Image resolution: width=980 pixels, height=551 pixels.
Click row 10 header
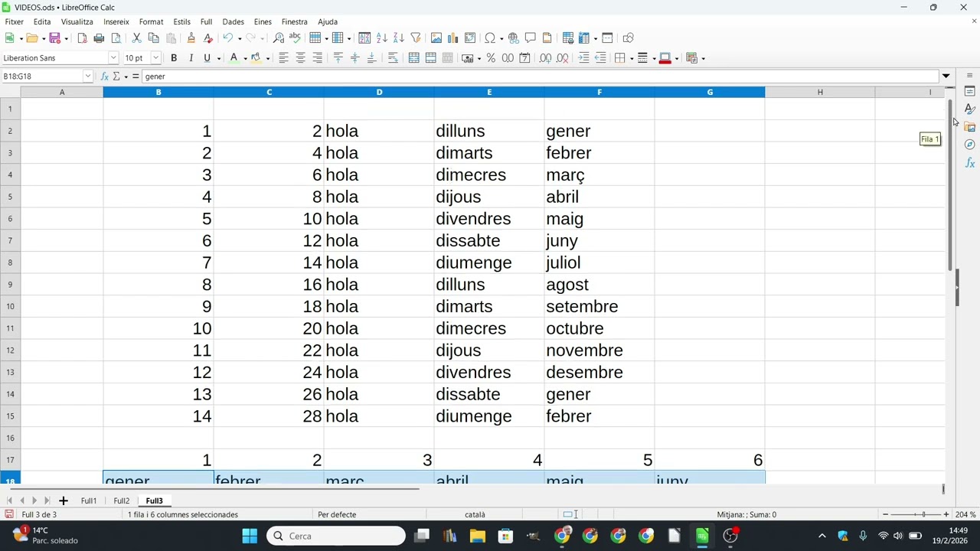pos(10,306)
